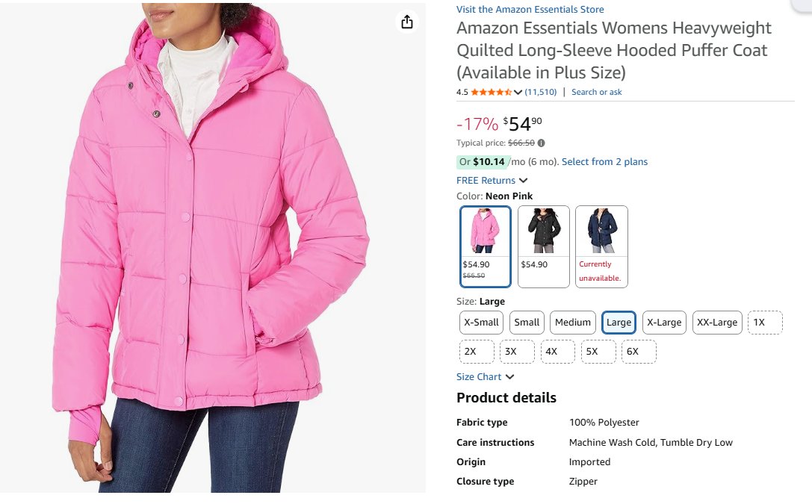Click the star rating icons
Image resolution: width=812 pixels, height=504 pixels.
[491, 93]
